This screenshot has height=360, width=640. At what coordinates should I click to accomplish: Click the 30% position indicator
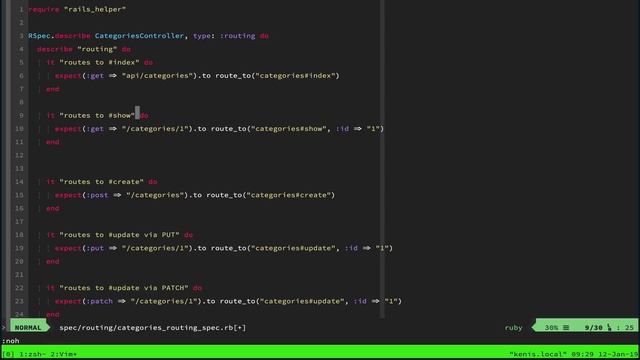(x=551, y=327)
